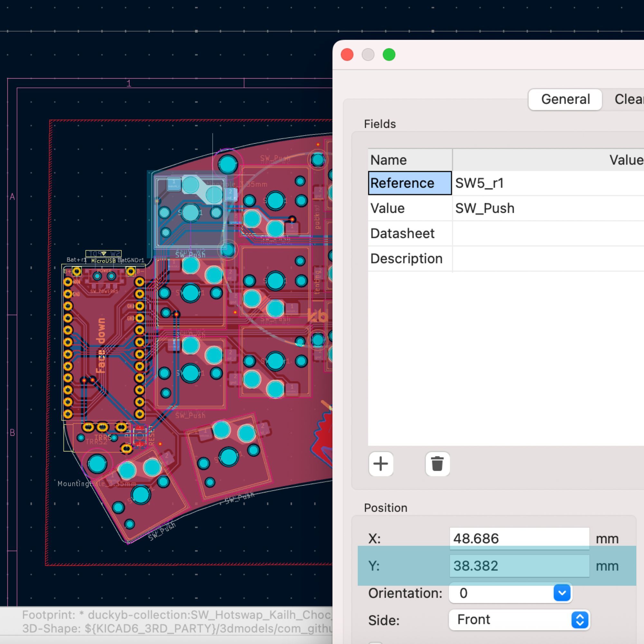
Task: Open the Orientation dropdown arrow
Action: 562,593
